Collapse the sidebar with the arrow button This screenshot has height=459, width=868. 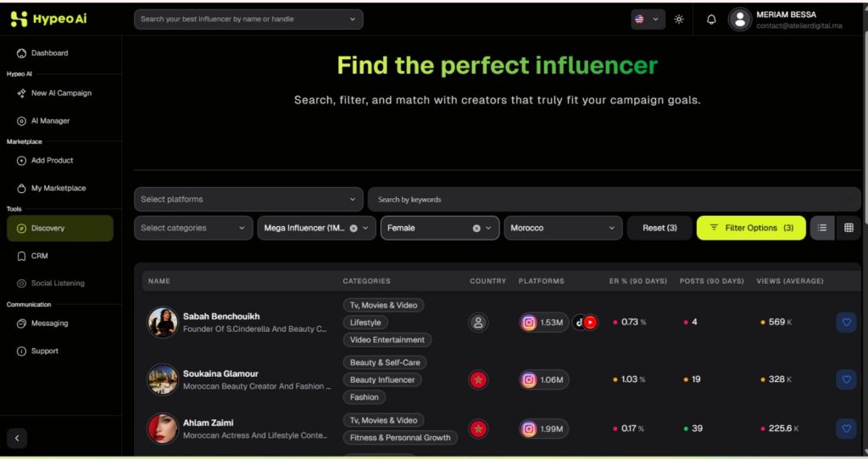tap(17, 438)
